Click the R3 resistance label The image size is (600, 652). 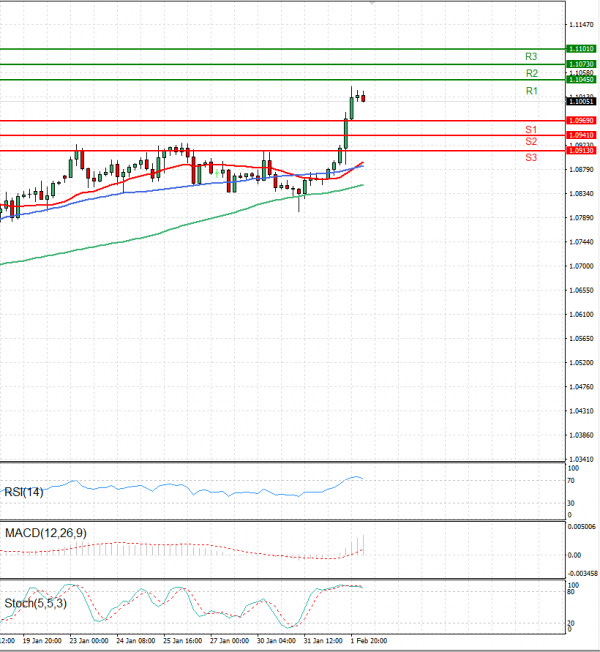[x=531, y=57]
